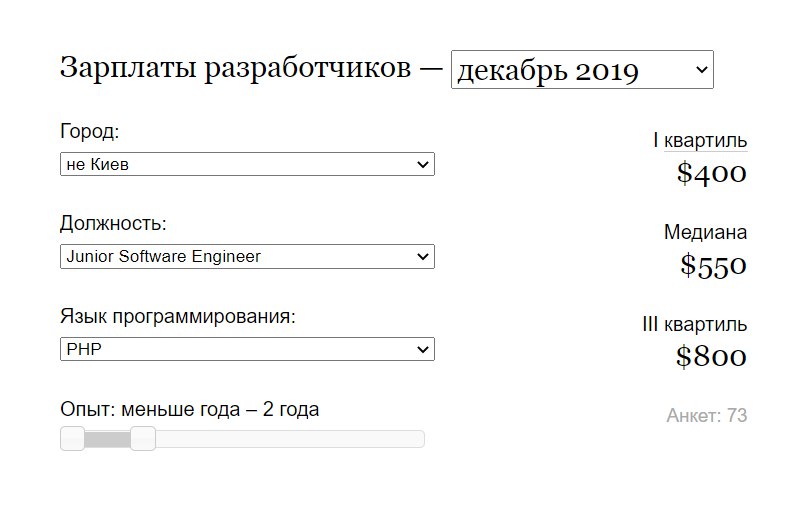Click the Медиана label
The width and height of the screenshot is (789, 512).
pos(705,233)
